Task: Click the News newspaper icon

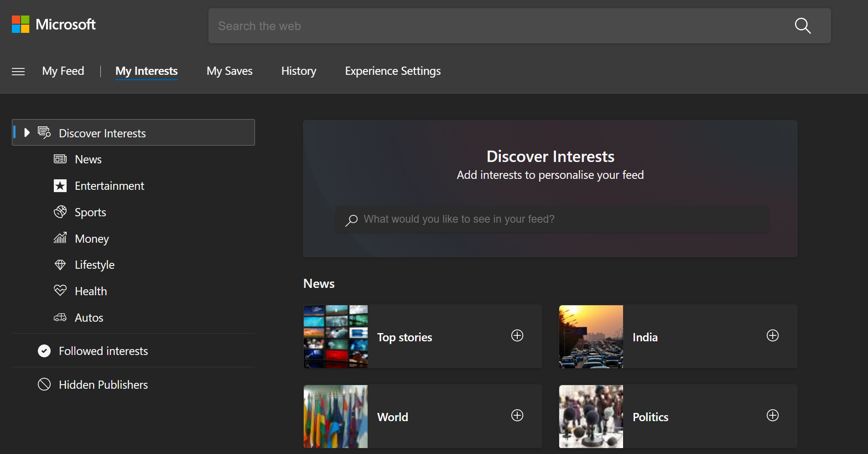Action: click(x=60, y=159)
